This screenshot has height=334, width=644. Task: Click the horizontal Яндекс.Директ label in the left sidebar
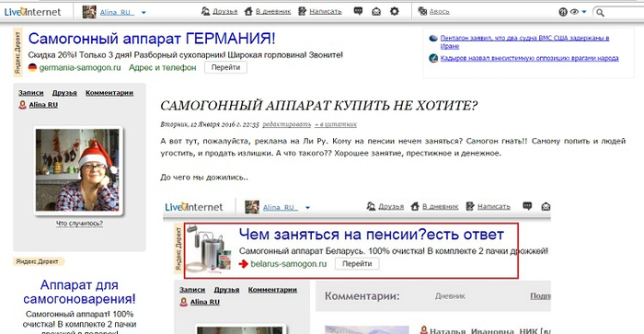pos(38,261)
